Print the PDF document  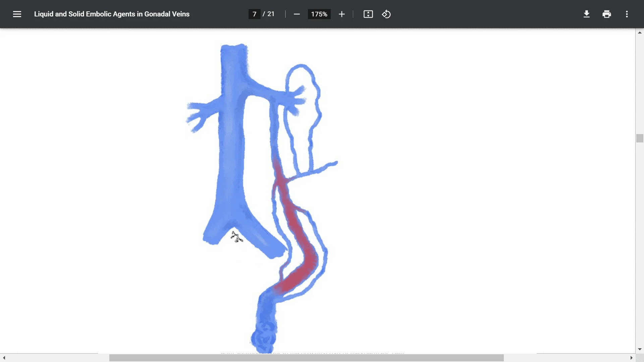click(x=606, y=14)
